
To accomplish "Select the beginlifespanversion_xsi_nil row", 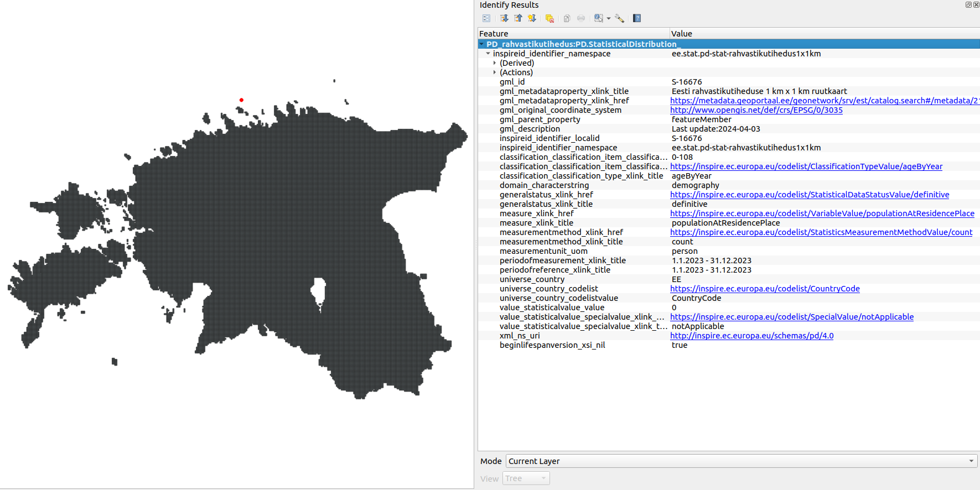I will [x=729, y=345].
